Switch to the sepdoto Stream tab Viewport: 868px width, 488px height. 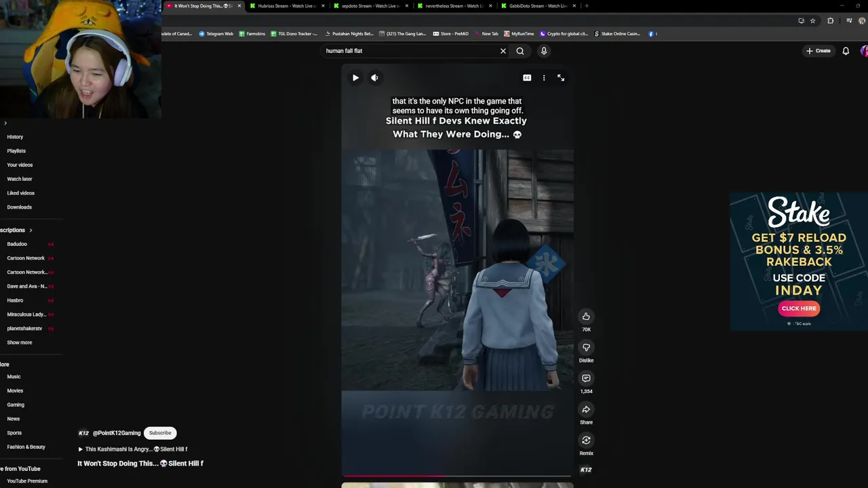pos(370,6)
